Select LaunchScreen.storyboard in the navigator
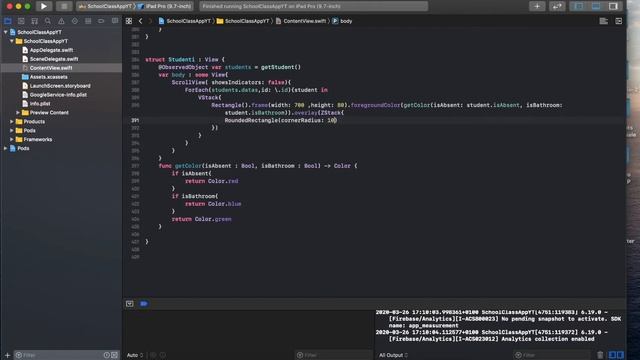 tap(60, 86)
